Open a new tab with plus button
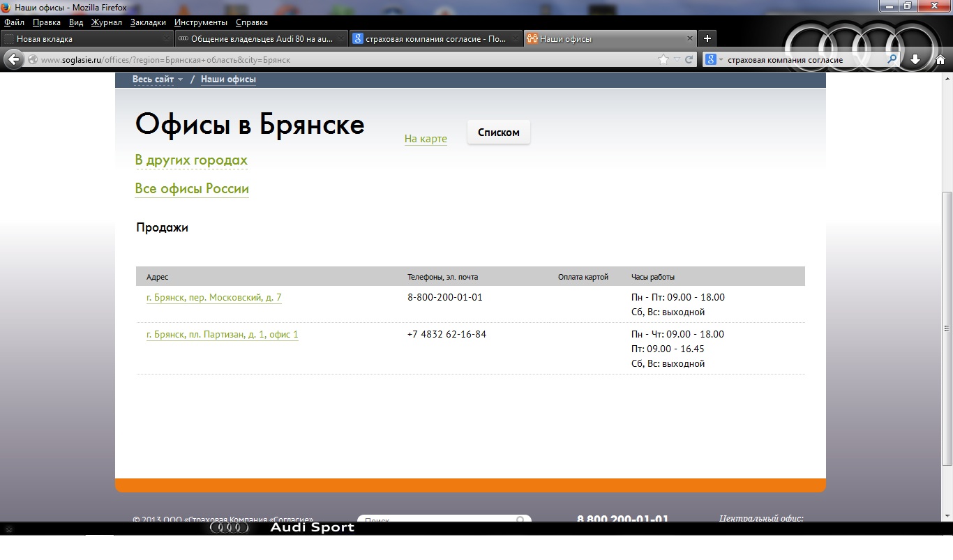This screenshot has width=953, height=560. click(707, 38)
